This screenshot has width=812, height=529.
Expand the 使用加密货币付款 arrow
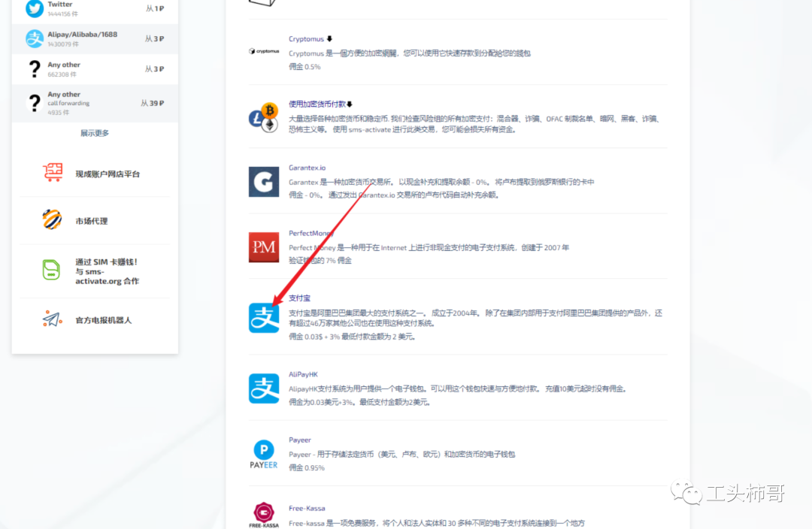(350, 104)
